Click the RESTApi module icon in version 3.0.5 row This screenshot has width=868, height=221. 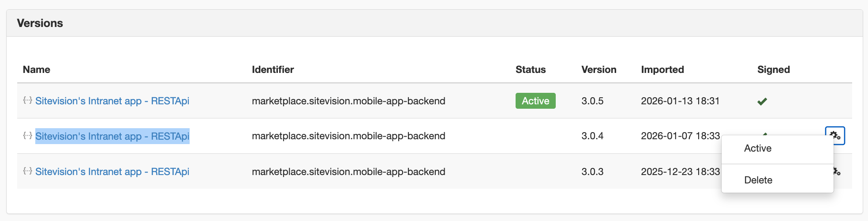coord(27,100)
